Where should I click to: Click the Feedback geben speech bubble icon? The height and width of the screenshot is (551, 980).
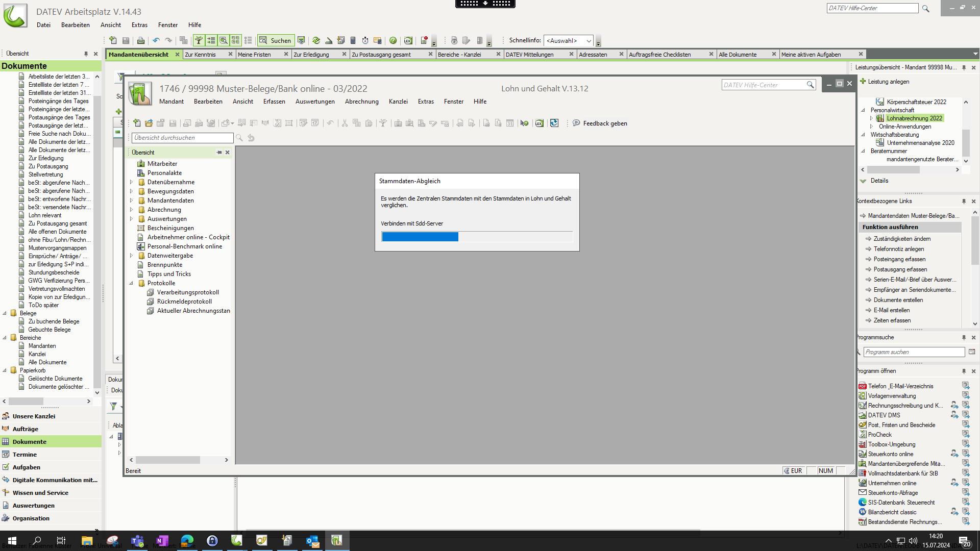click(x=576, y=123)
